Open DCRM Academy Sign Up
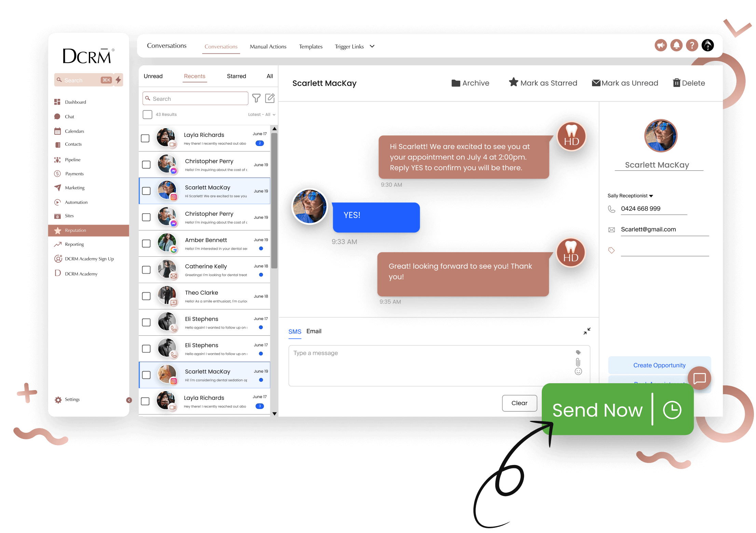 click(x=89, y=258)
